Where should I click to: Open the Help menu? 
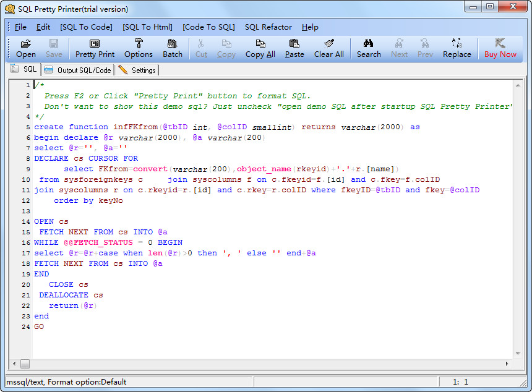(x=309, y=27)
